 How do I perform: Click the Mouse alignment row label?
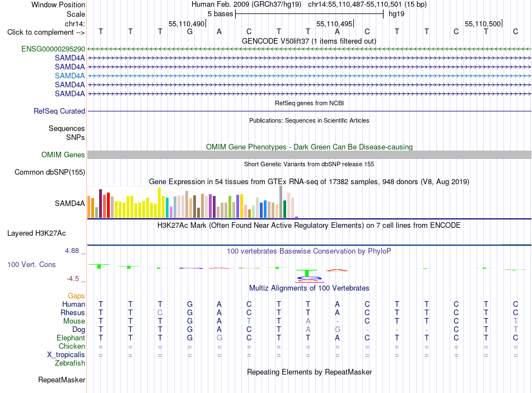[x=74, y=321]
